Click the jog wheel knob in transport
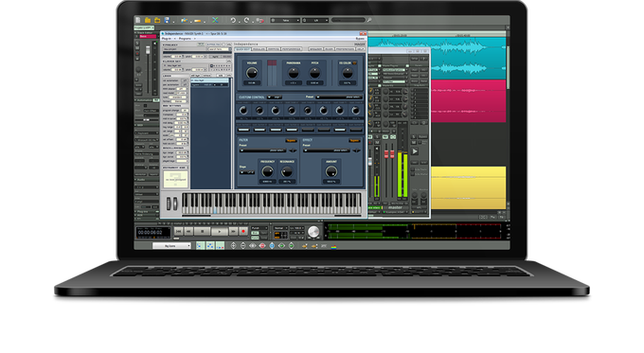 313,232
